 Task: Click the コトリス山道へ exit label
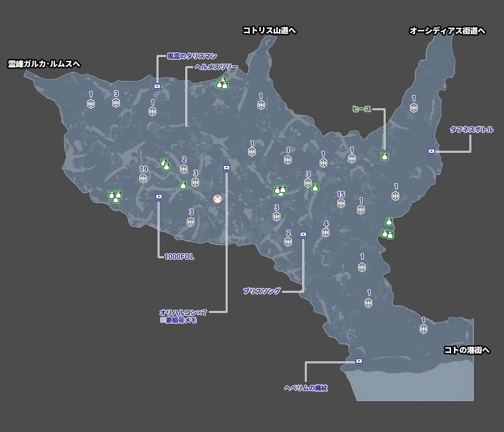tap(269, 31)
